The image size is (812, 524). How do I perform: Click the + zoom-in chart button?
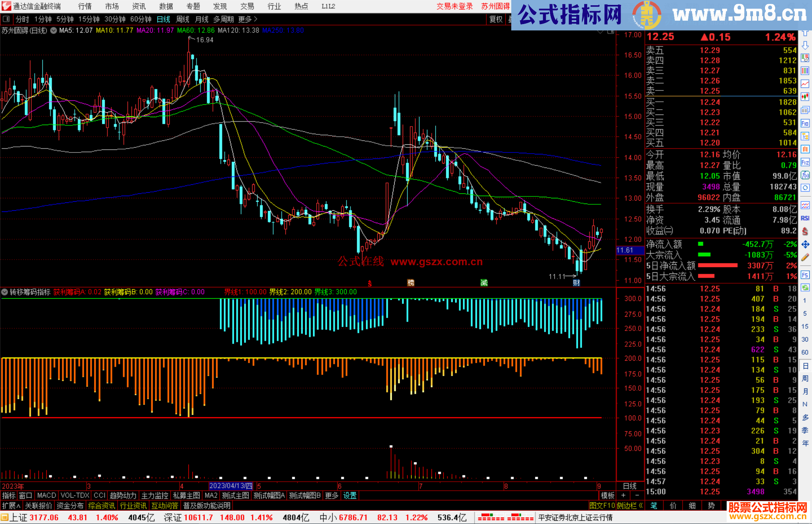click(623, 495)
